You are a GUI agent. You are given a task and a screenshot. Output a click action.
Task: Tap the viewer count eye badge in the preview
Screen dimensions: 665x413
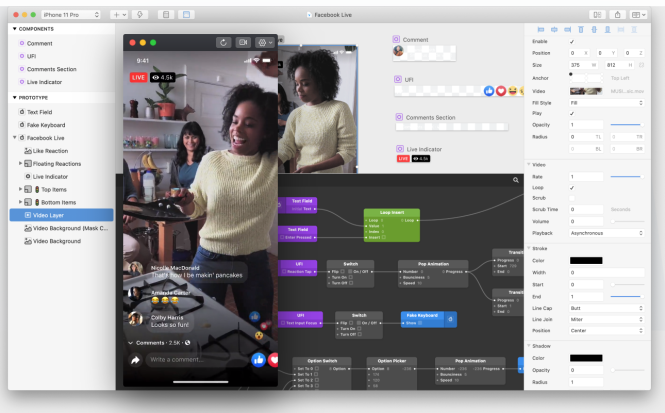[162, 77]
